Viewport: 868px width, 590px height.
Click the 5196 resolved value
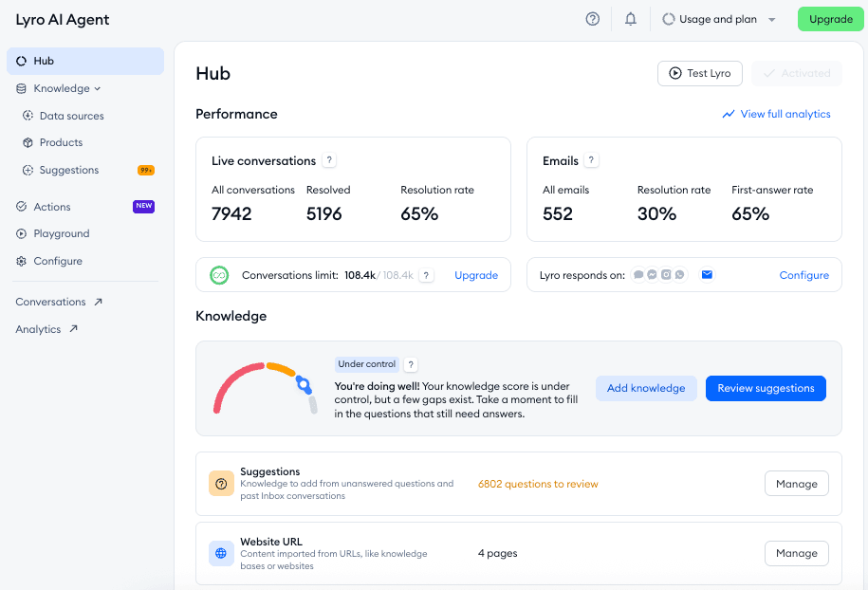323,213
